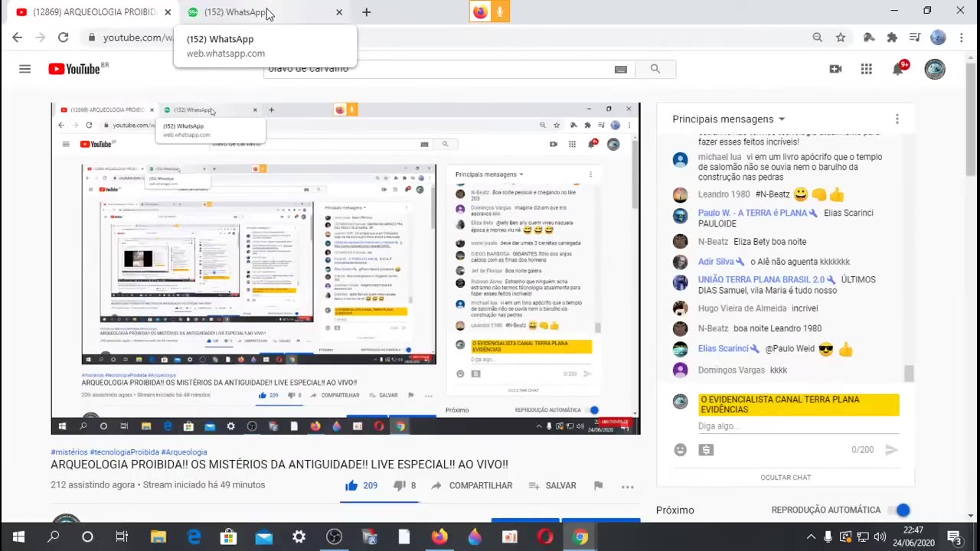
Task: Open the chat options three-dot menu
Action: (x=897, y=119)
